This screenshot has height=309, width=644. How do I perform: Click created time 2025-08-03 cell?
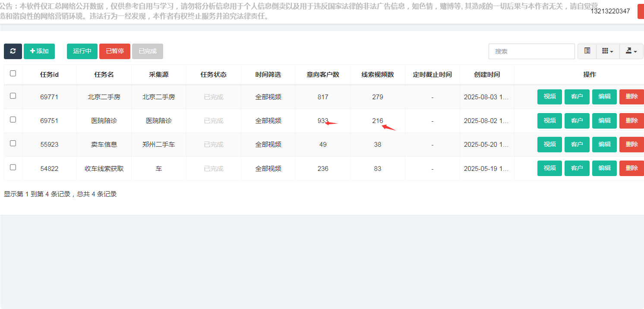click(486, 97)
